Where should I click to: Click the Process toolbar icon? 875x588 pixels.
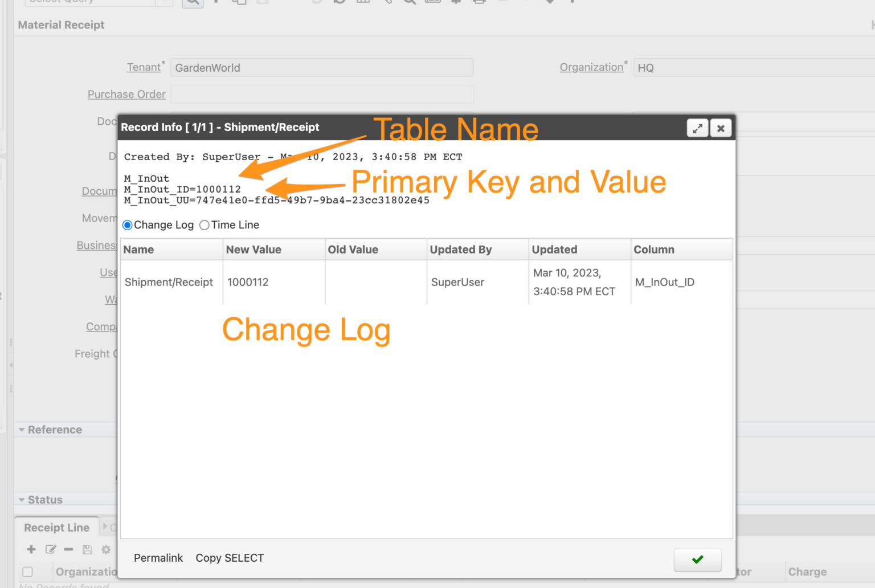pos(455,2)
